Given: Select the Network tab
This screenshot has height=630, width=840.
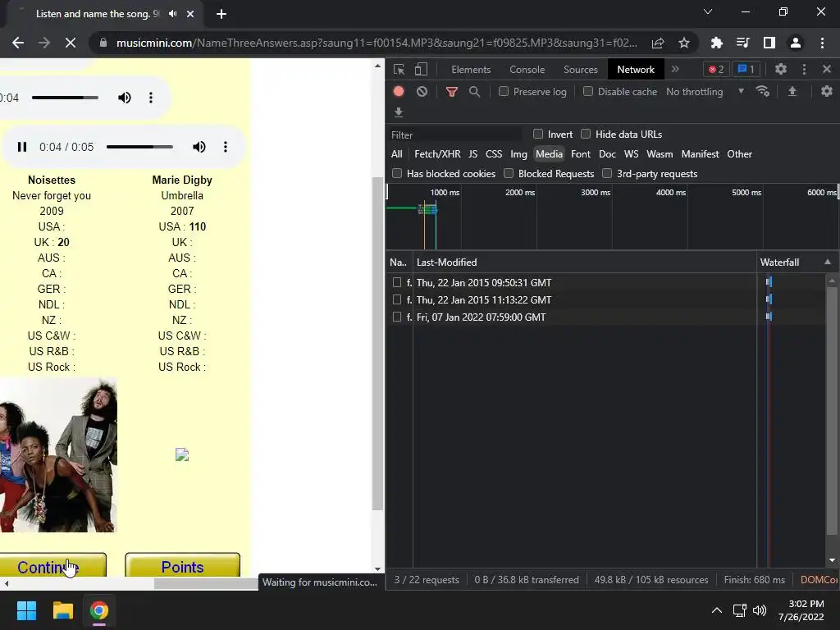Looking at the screenshot, I should click(x=636, y=69).
